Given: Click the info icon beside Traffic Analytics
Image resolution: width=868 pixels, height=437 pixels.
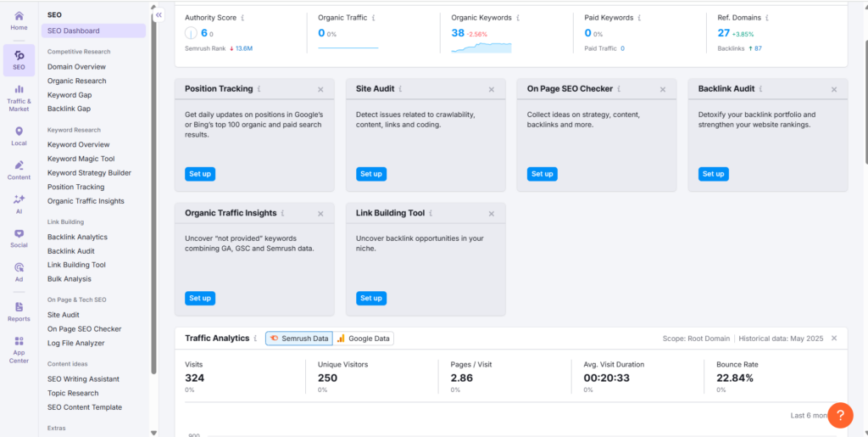Looking at the screenshot, I should (256, 338).
